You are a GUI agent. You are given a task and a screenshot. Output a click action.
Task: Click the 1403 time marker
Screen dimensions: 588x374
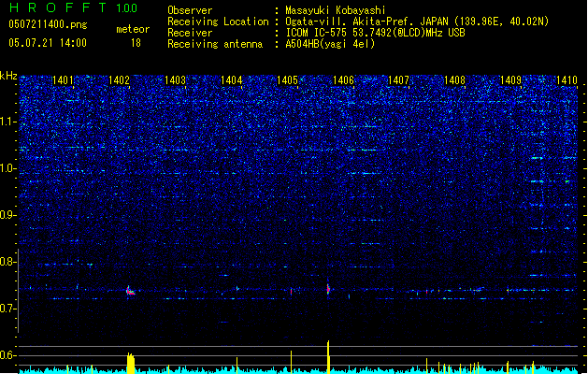(x=175, y=80)
